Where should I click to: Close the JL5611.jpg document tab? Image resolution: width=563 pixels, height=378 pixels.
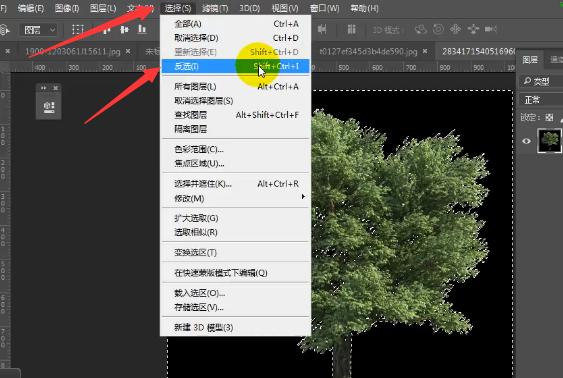128,52
